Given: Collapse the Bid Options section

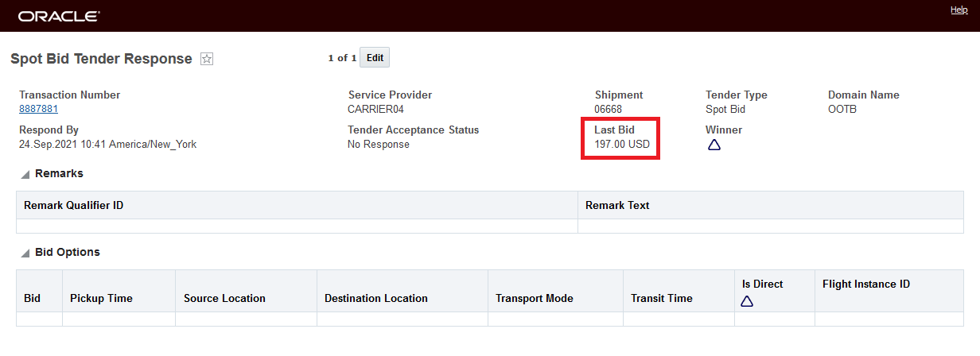Looking at the screenshot, I should pos(25,253).
